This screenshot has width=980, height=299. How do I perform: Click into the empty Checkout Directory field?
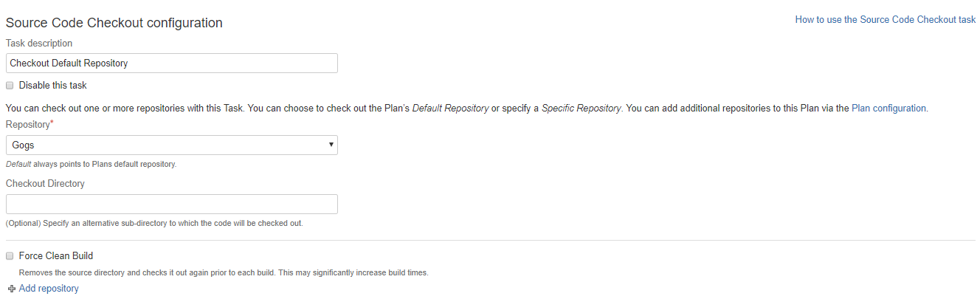click(x=172, y=205)
